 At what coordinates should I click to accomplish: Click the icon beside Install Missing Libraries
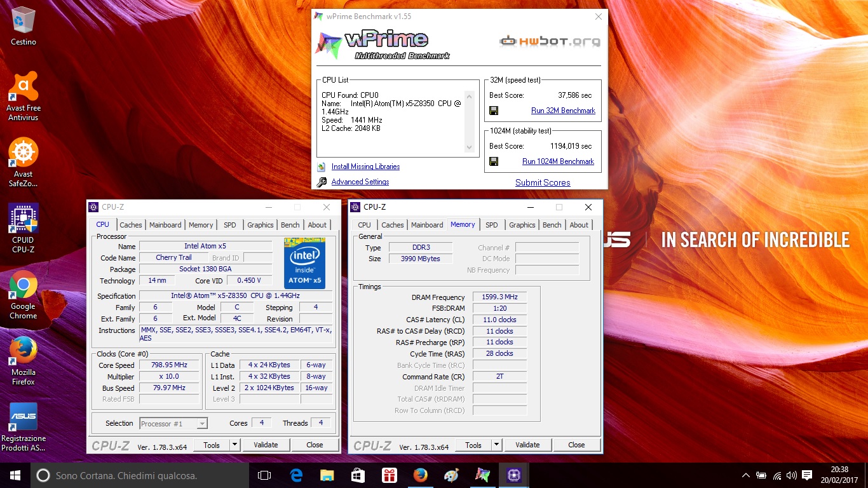[x=322, y=166]
